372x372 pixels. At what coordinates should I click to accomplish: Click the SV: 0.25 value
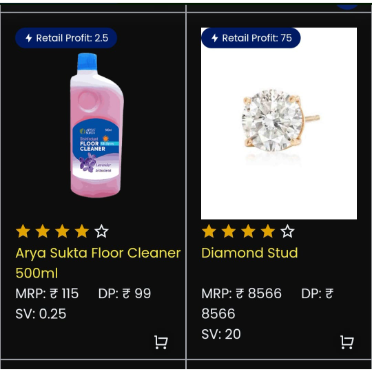point(41,314)
